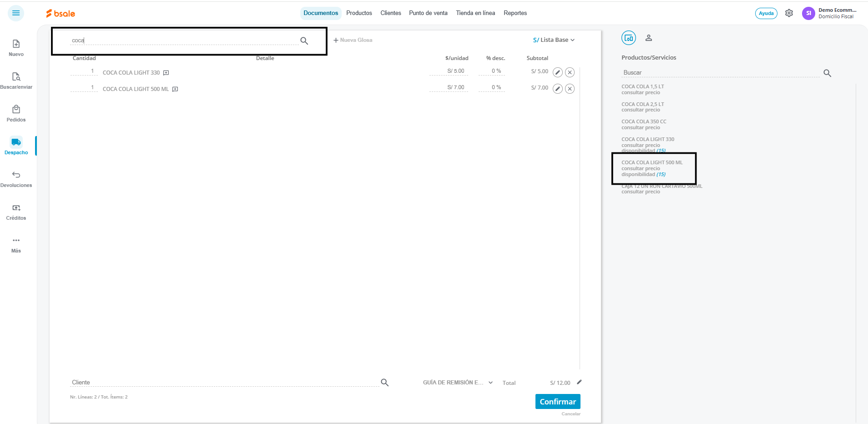Focus the Cliente input field
Image resolution: width=868 pixels, height=424 pixels.
(225, 383)
